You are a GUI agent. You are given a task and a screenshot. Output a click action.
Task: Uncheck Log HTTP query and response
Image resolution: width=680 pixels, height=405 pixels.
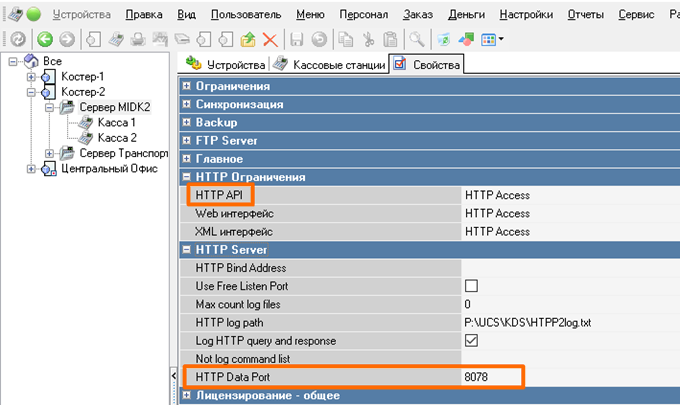471,340
